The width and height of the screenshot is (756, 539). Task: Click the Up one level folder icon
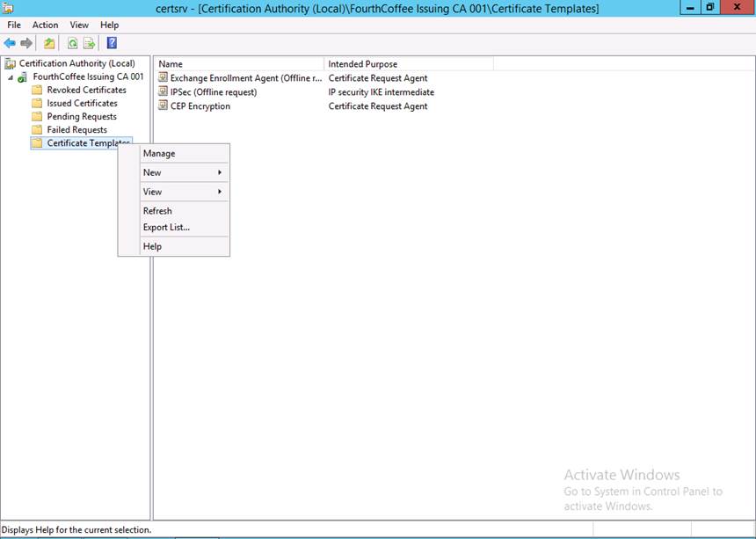49,43
